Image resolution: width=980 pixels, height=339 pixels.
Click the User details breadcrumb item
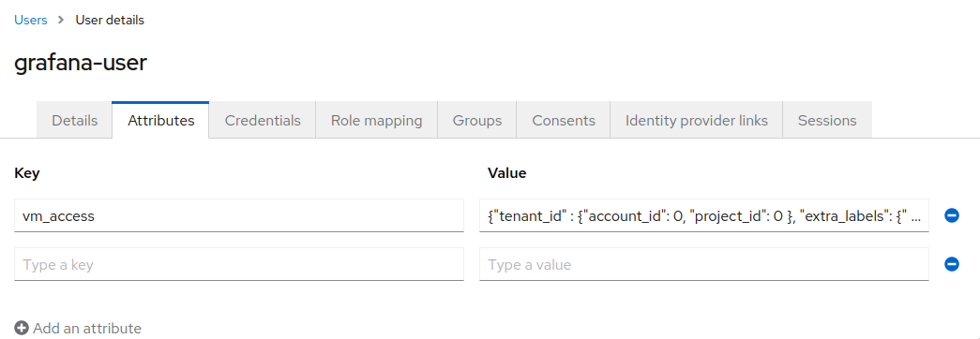(x=110, y=20)
